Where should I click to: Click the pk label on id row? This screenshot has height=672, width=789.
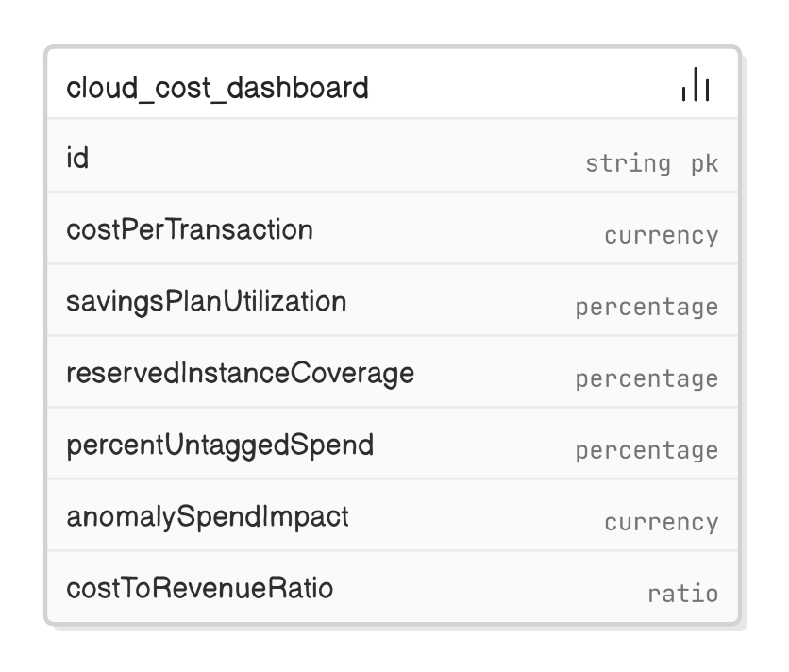[704, 163]
